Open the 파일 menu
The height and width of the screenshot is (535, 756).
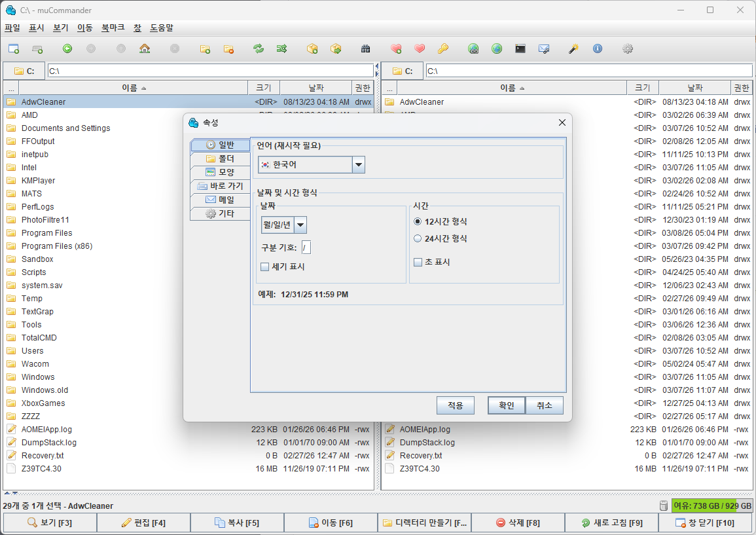(x=12, y=28)
